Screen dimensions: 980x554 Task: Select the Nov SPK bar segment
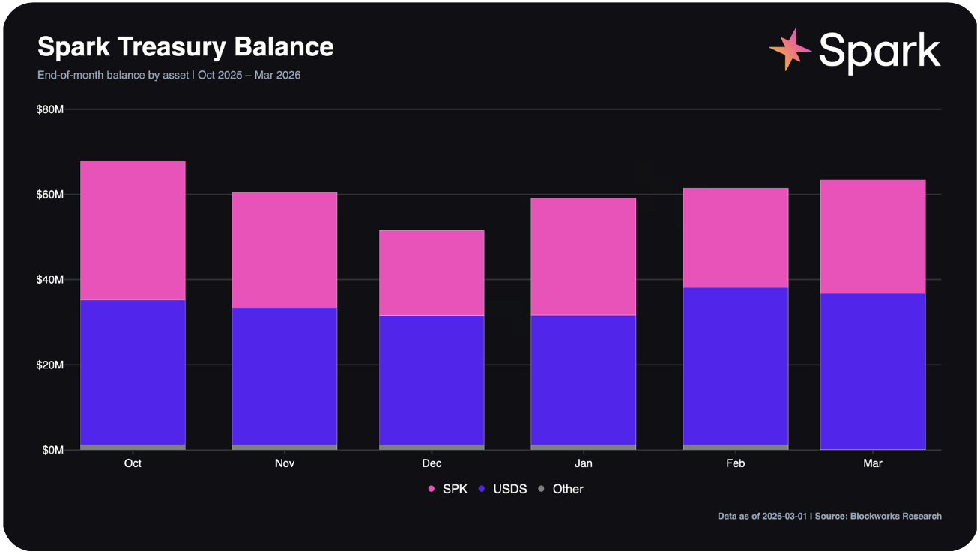point(285,250)
